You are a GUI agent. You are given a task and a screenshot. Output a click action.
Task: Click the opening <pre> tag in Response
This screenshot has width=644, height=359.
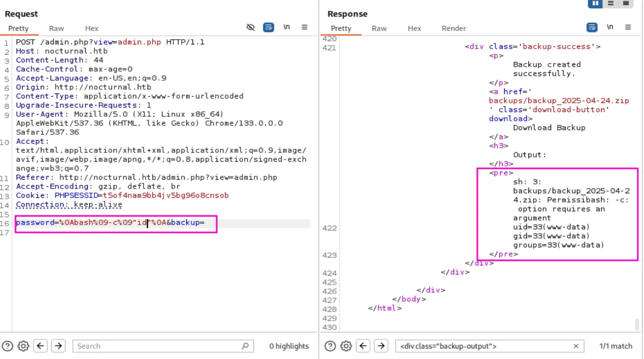click(x=501, y=173)
